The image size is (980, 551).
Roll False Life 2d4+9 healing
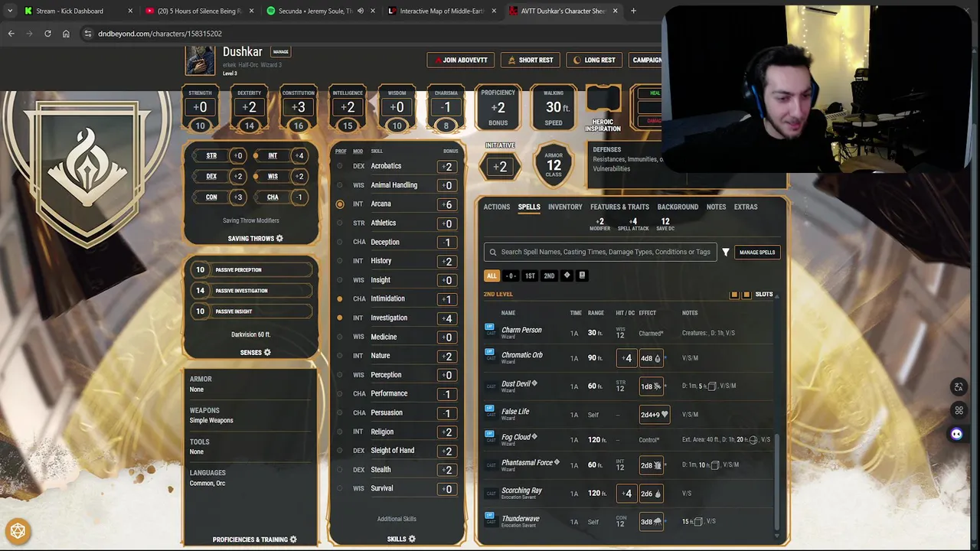point(655,415)
